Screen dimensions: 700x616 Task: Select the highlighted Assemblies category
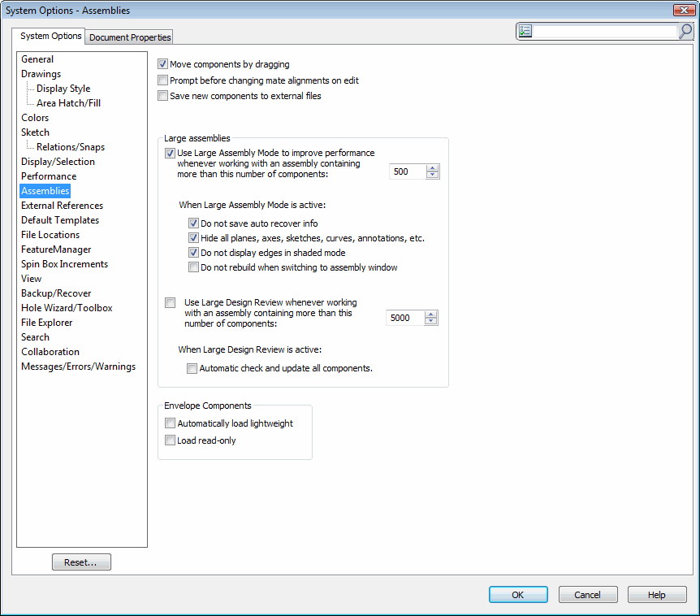point(45,191)
